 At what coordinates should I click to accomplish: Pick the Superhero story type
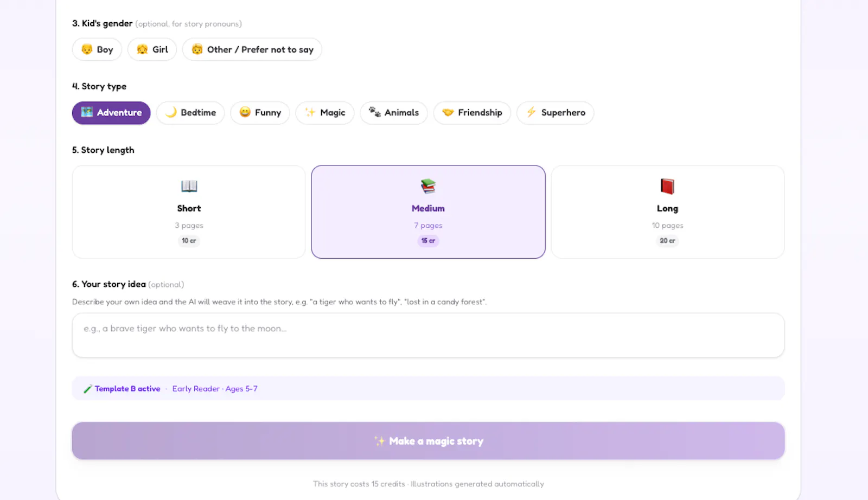556,113
